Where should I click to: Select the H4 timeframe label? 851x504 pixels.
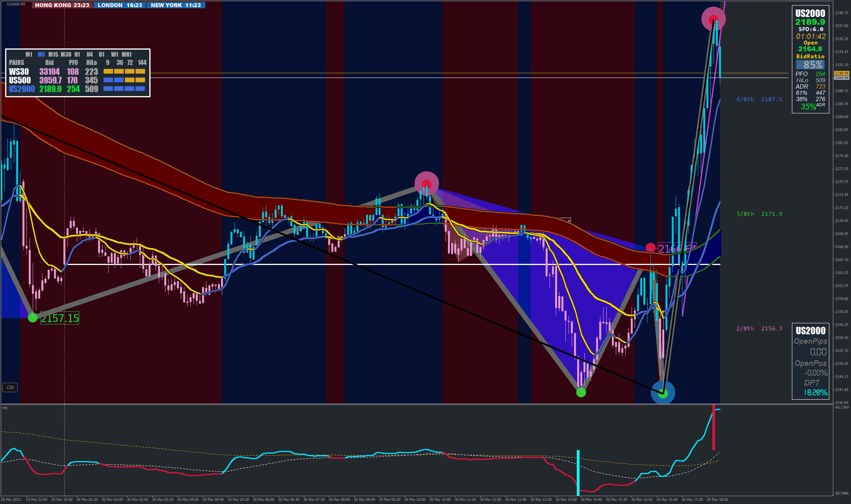click(90, 54)
